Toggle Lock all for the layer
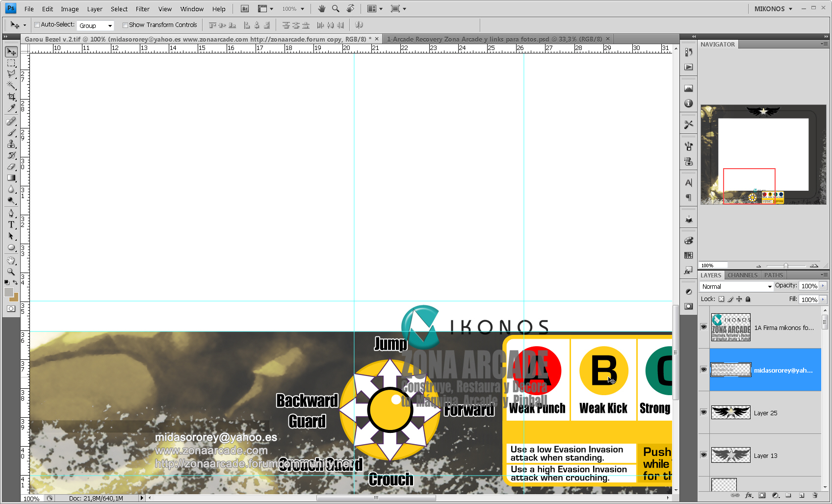 (748, 299)
